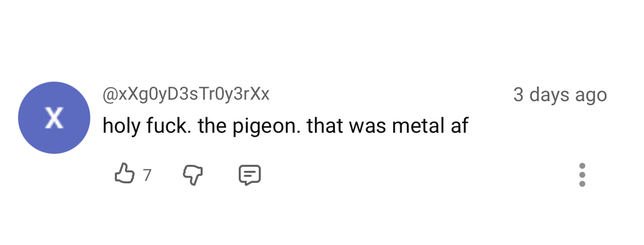Screen dimensions: 644x245
Task: Show the kebab menu under the timestamp
Action: 582,175
